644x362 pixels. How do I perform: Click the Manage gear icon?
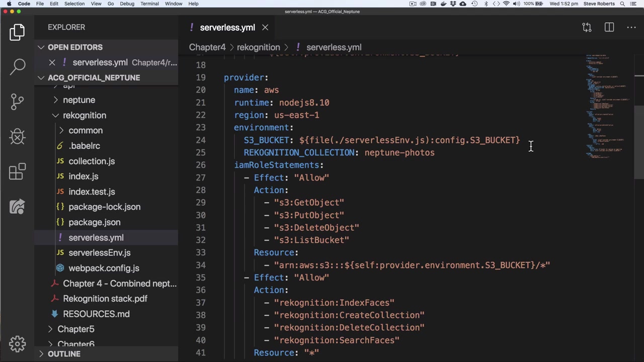tap(17, 344)
